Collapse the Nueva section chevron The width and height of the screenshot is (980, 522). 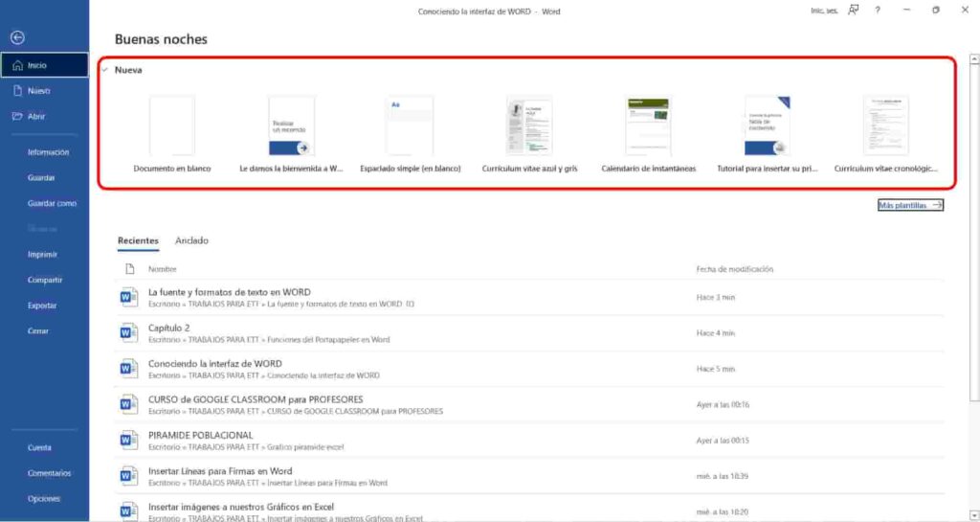pos(104,70)
